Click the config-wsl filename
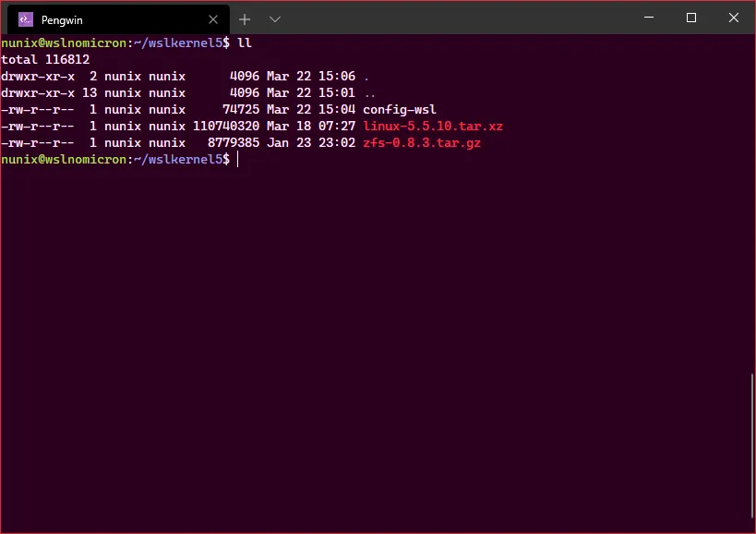Image resolution: width=756 pixels, height=534 pixels. point(400,109)
